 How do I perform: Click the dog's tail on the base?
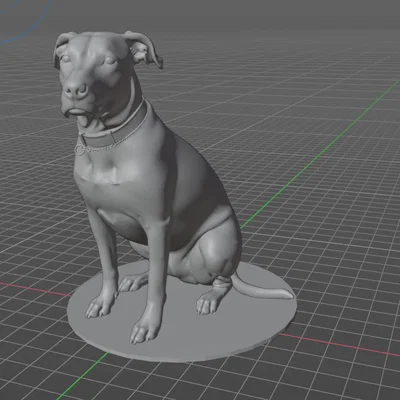tap(262, 289)
